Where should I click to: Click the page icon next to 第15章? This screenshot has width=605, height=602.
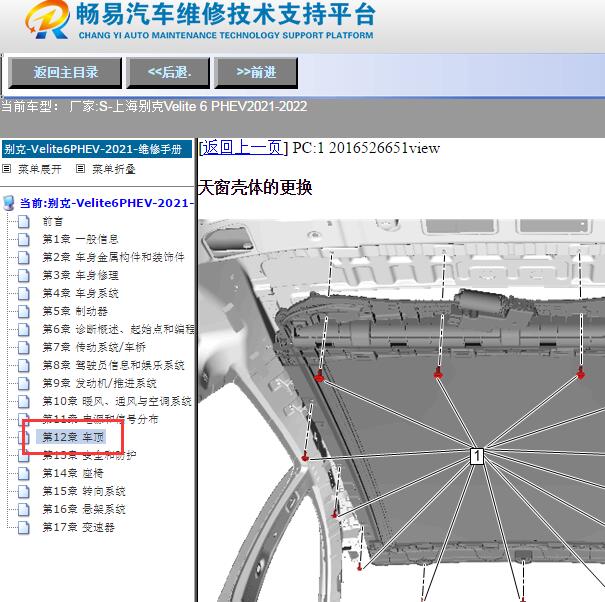24,492
